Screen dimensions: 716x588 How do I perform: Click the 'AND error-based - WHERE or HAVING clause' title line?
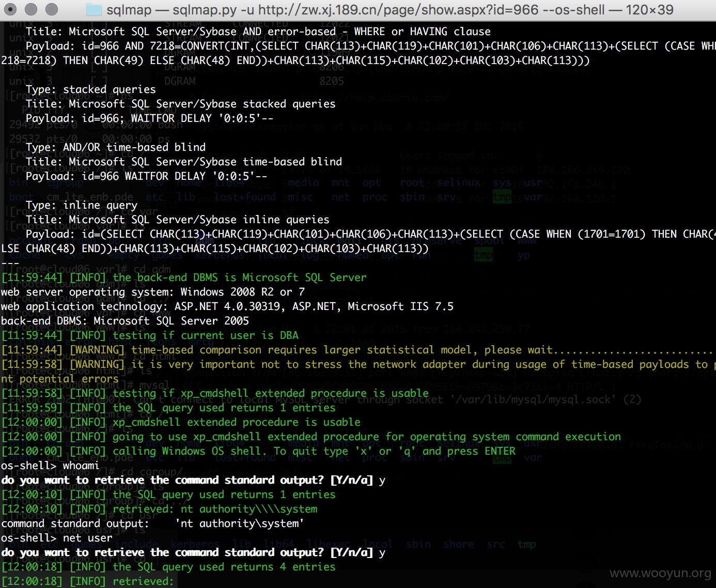258,32
